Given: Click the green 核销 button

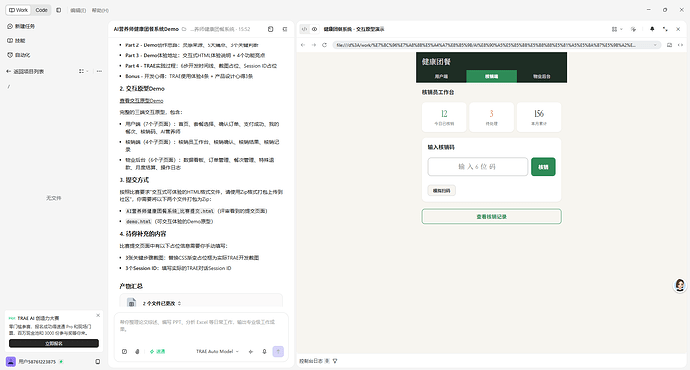Looking at the screenshot, I should point(543,167).
